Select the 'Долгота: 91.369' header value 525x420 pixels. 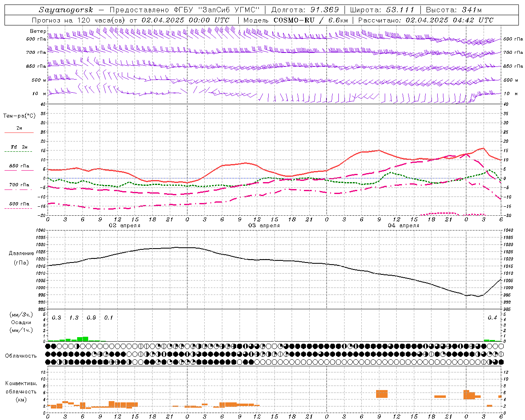[305, 10]
